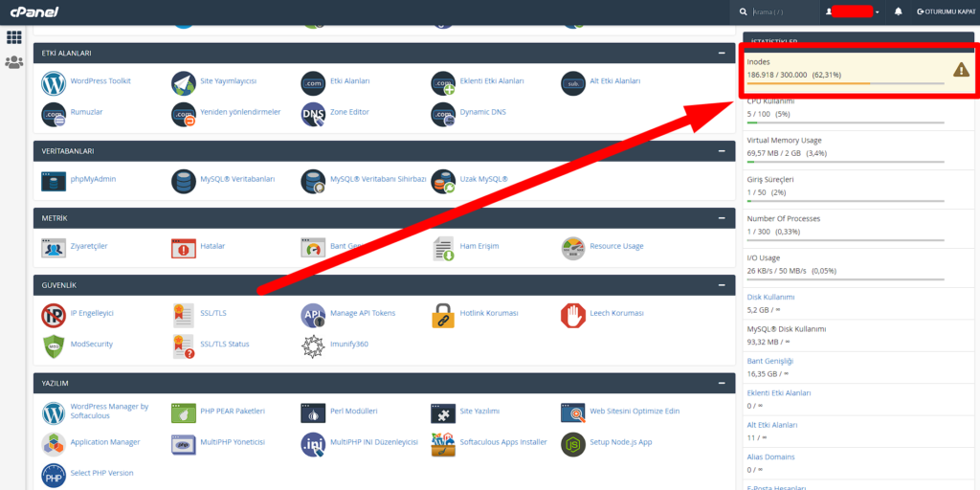Click the notifications bell icon
The height and width of the screenshot is (490, 980).
pos(898,11)
